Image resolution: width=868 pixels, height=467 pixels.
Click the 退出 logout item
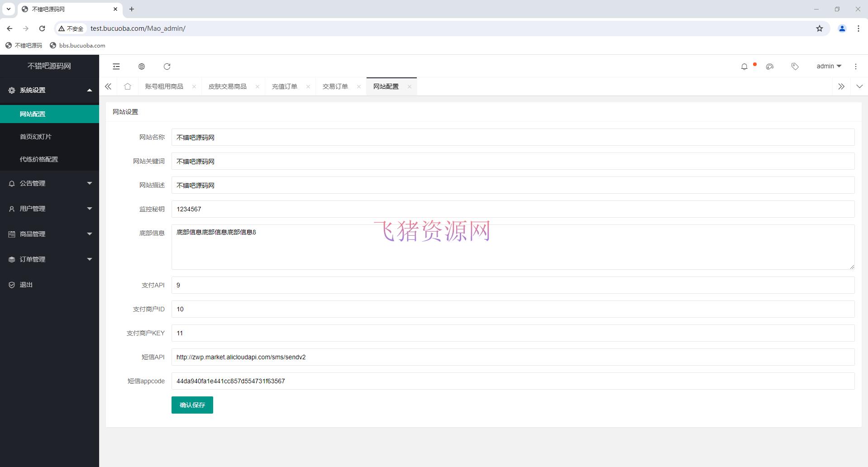pos(25,285)
